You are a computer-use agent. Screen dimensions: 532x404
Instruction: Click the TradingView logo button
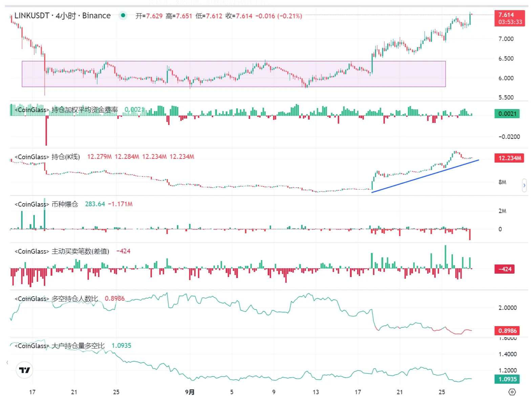[x=24, y=370]
